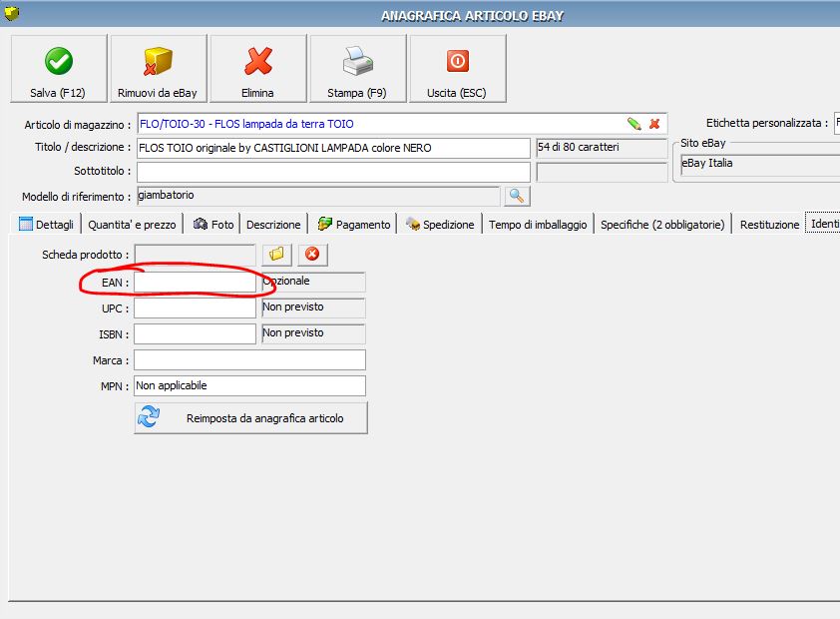840x619 pixels.
Task: Switch to Tempo di imballaggio tab
Action: point(538,224)
